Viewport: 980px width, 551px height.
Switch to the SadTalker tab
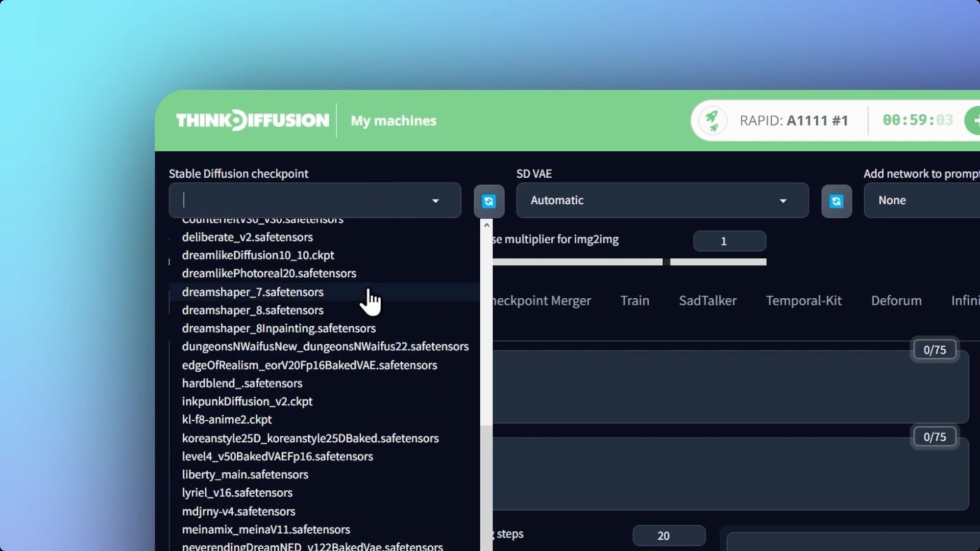(x=707, y=300)
